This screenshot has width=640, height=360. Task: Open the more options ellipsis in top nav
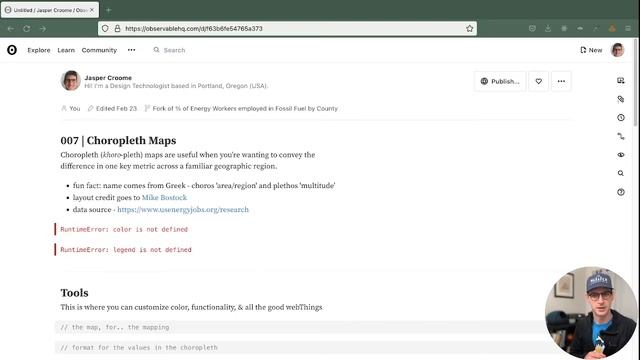coord(131,50)
